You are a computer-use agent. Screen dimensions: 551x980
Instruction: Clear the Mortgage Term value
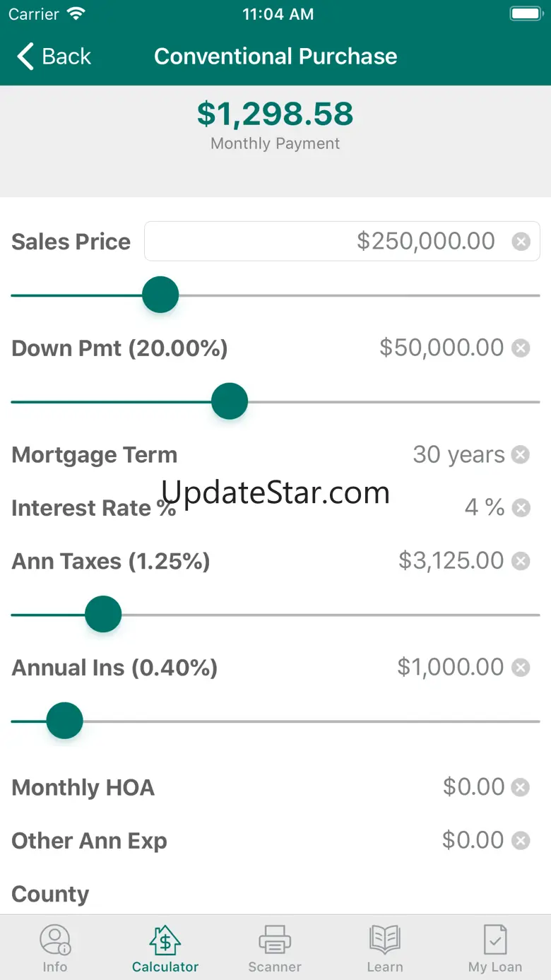coord(521,454)
